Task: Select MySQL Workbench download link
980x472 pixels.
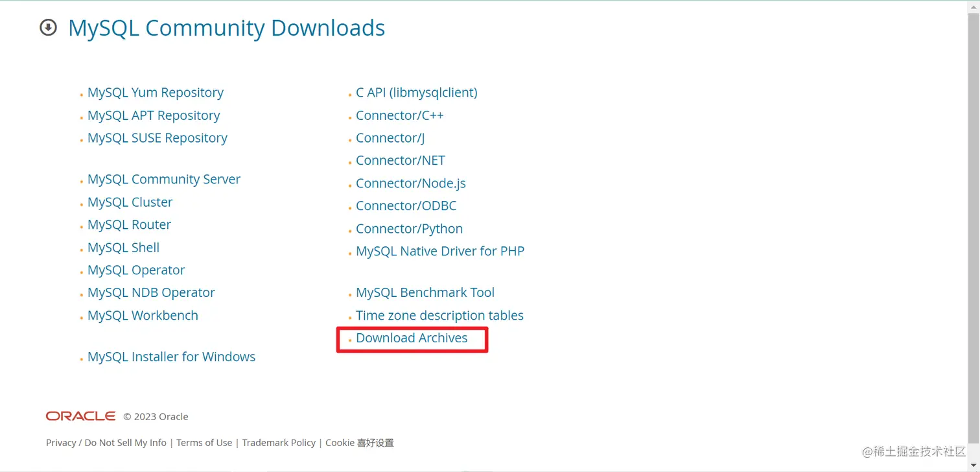Action: [143, 316]
